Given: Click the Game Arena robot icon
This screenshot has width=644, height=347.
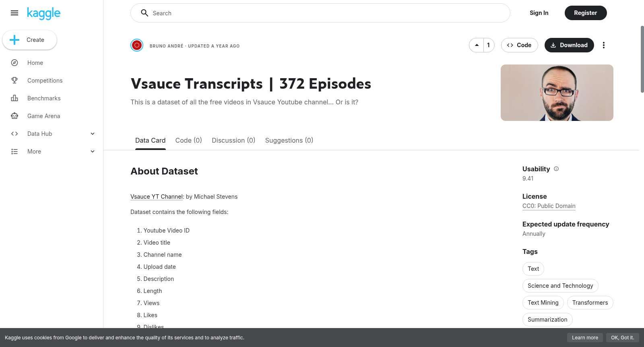Looking at the screenshot, I should [14, 116].
